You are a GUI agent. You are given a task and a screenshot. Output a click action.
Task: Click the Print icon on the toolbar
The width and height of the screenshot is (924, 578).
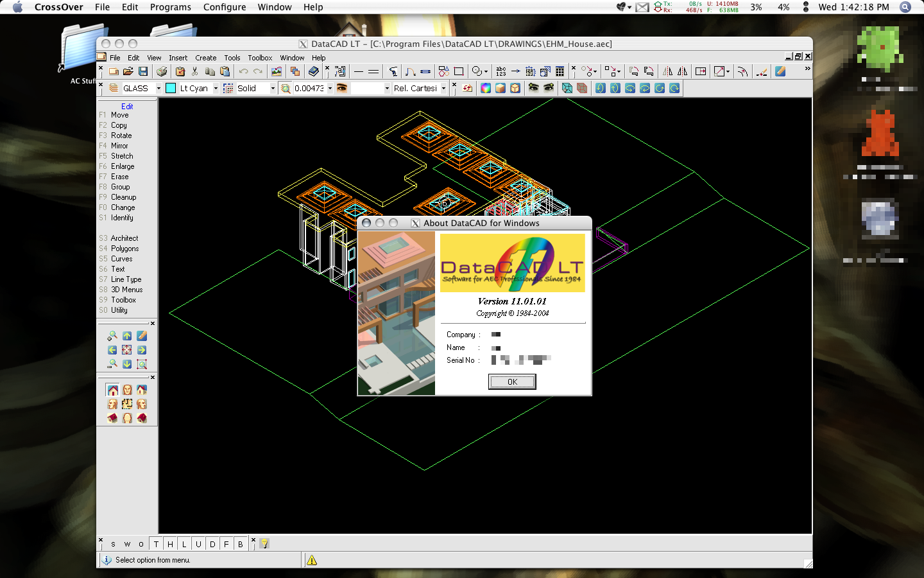click(x=160, y=71)
